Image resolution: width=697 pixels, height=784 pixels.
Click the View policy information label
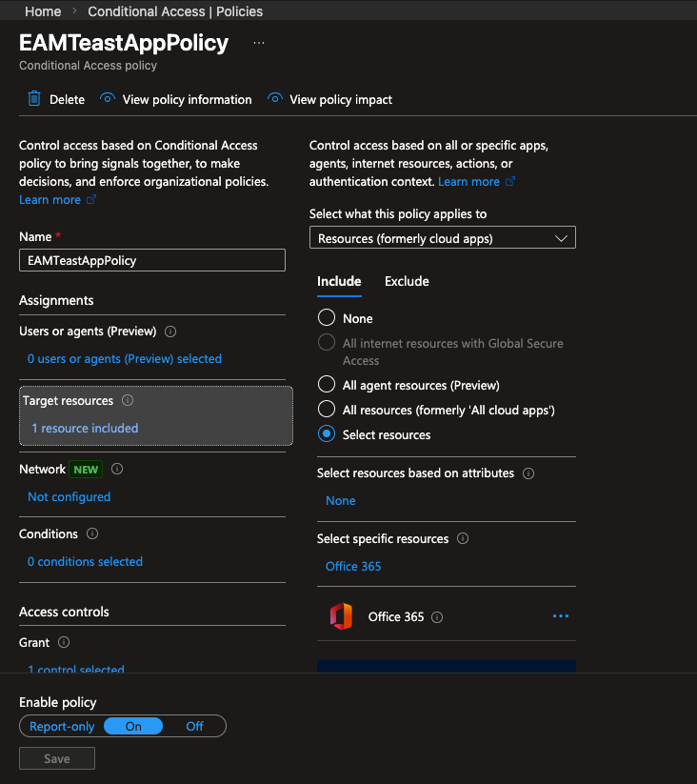188,99
